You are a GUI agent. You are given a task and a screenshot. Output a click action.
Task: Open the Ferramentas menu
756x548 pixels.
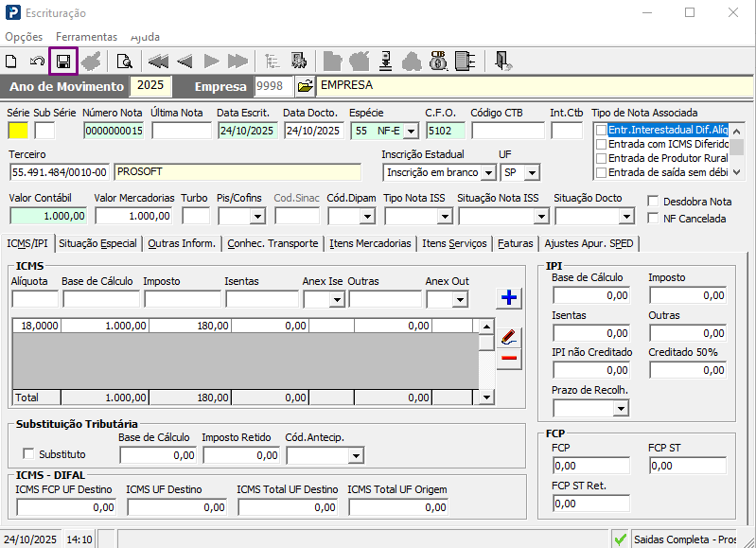click(x=86, y=37)
